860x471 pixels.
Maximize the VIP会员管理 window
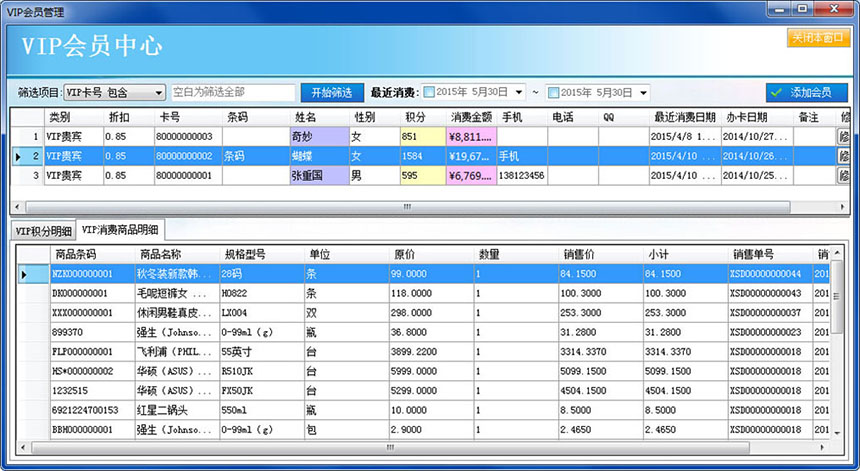[802, 8]
